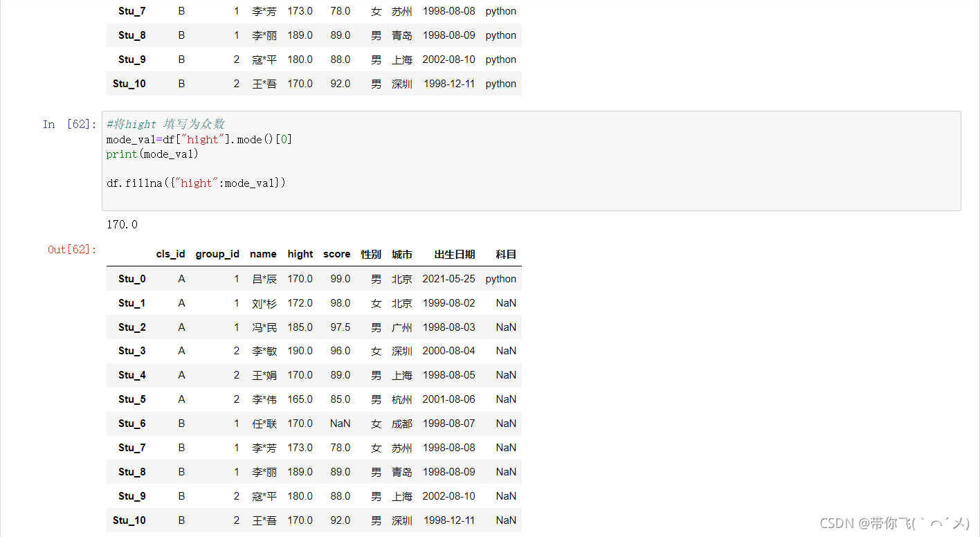The width and height of the screenshot is (980, 537).
Task: Select the Out[62] prompt label
Action: [72, 249]
